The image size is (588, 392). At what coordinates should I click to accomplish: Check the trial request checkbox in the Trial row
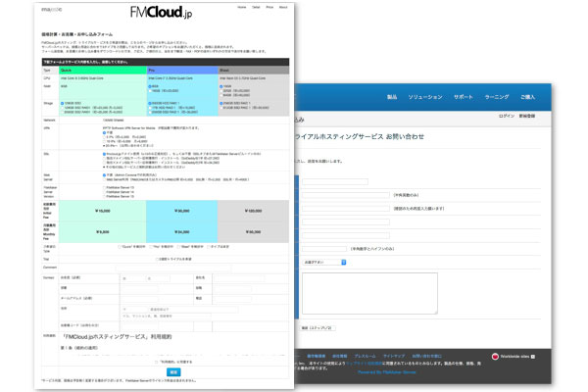157,259
